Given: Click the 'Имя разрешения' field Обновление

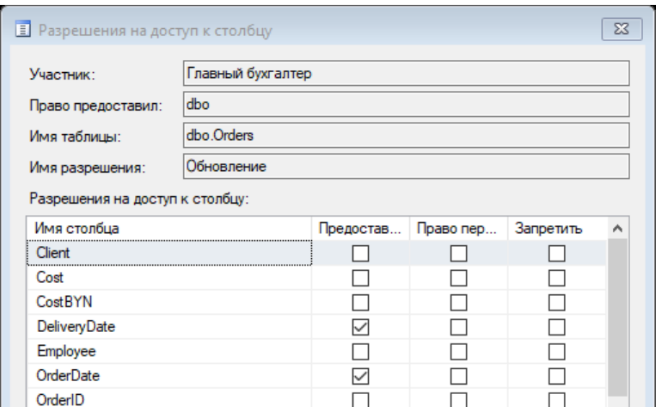Looking at the screenshot, I should [406, 166].
